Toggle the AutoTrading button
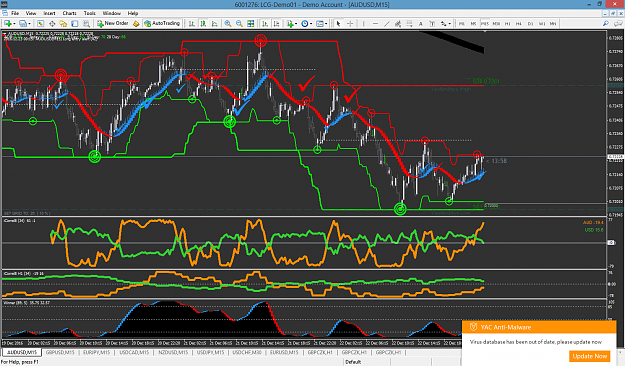The height and width of the screenshot is (366, 625). click(162, 24)
